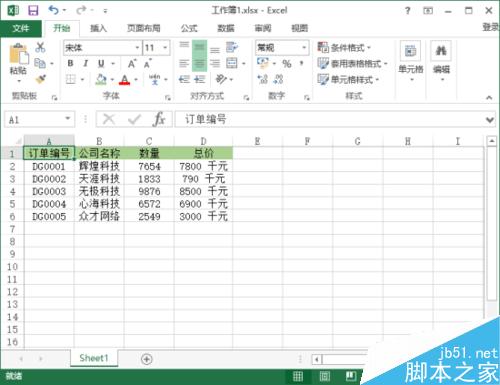500x385 pixels.
Task: Switch to 插入 Insert tab
Action: [98, 28]
